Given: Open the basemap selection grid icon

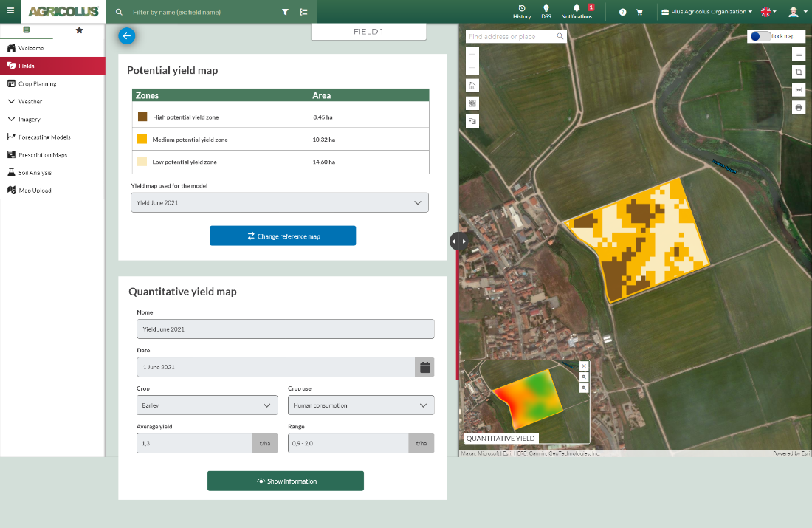Looking at the screenshot, I should [472, 103].
